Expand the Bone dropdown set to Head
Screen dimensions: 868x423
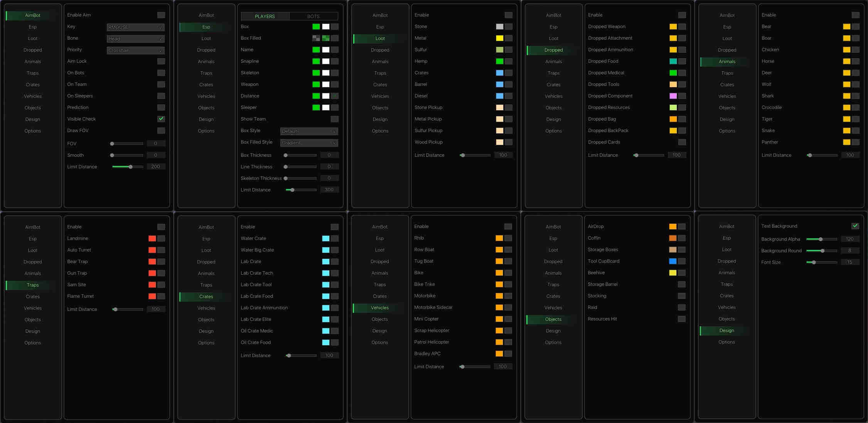coord(136,39)
